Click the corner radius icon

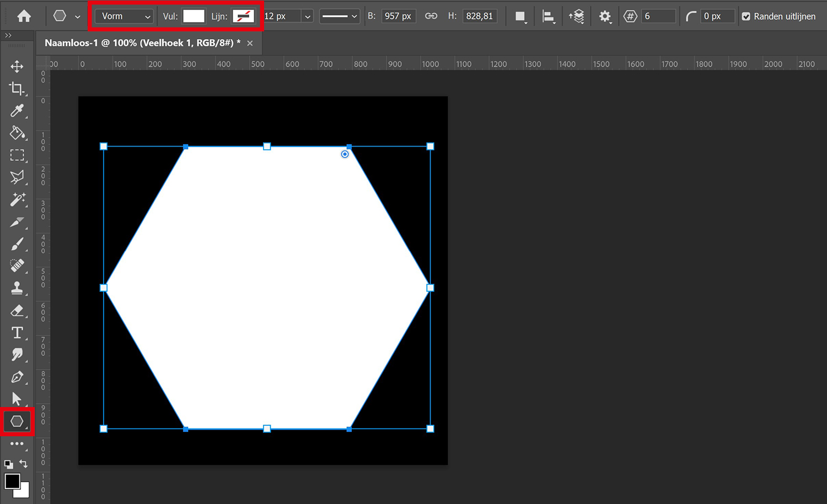tap(691, 17)
